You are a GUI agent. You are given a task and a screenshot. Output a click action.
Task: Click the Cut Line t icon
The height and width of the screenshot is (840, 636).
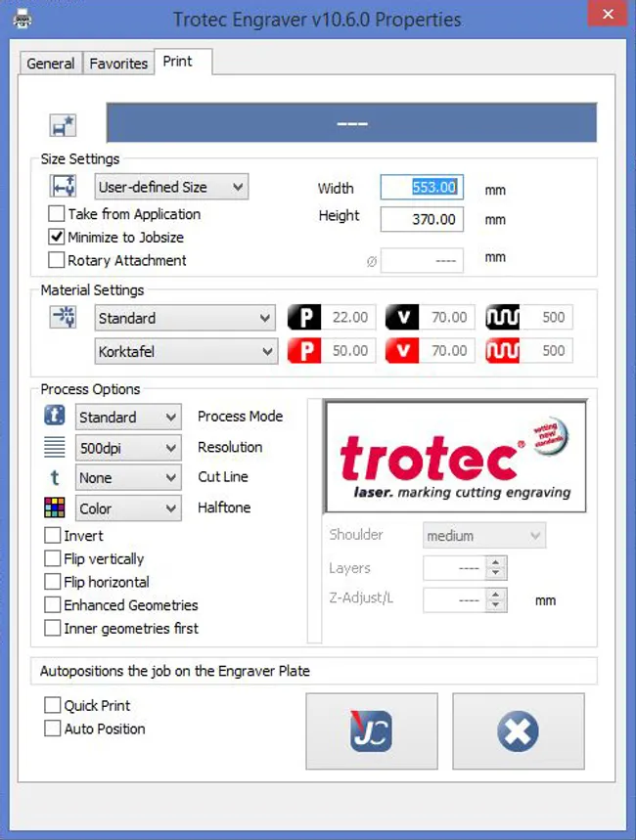pyautogui.click(x=55, y=477)
